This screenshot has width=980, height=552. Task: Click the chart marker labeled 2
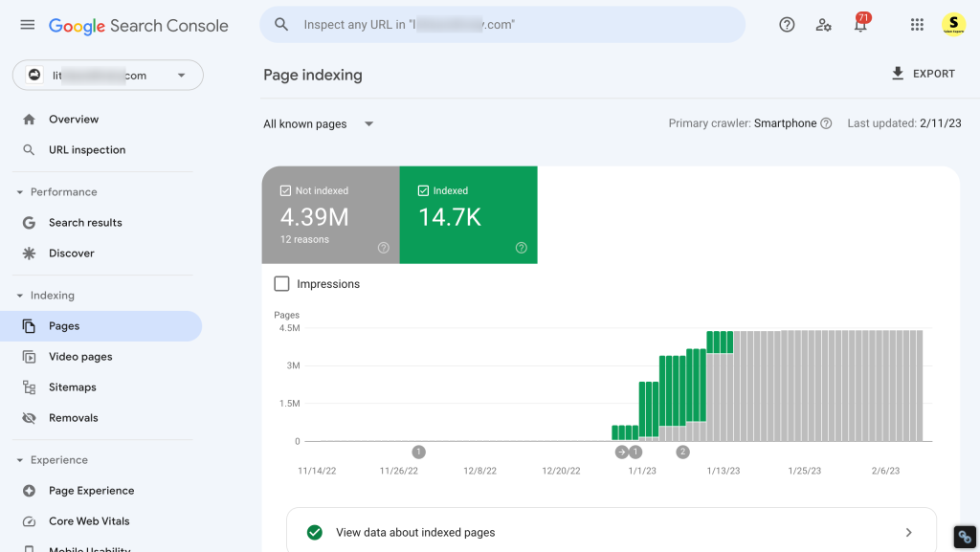tap(682, 453)
